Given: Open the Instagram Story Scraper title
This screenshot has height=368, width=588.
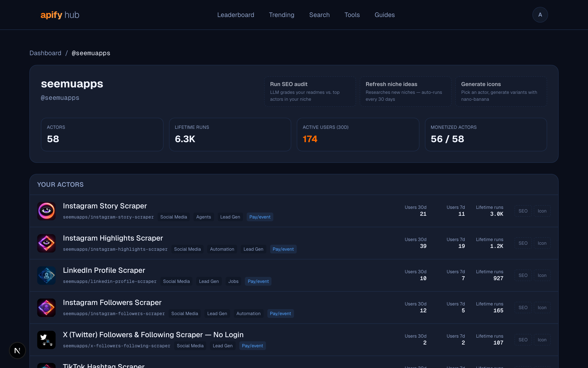Looking at the screenshot, I should click(x=105, y=206).
